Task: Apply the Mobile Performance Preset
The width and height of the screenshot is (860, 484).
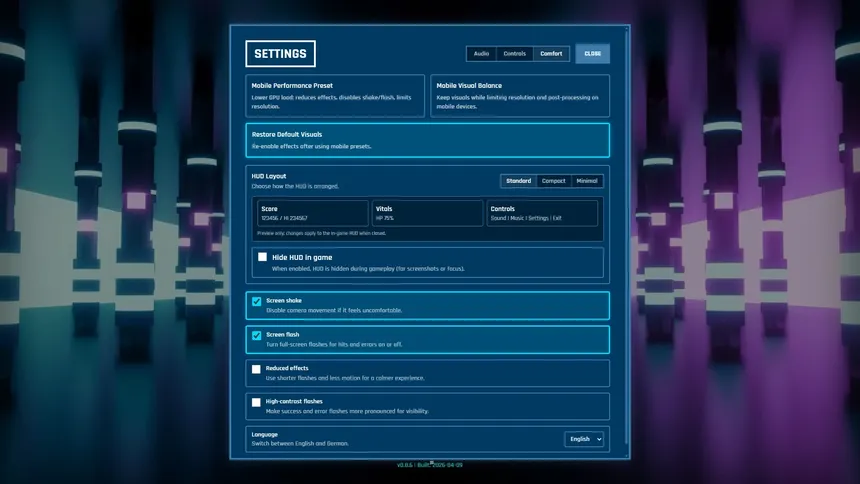Action: 335,96
